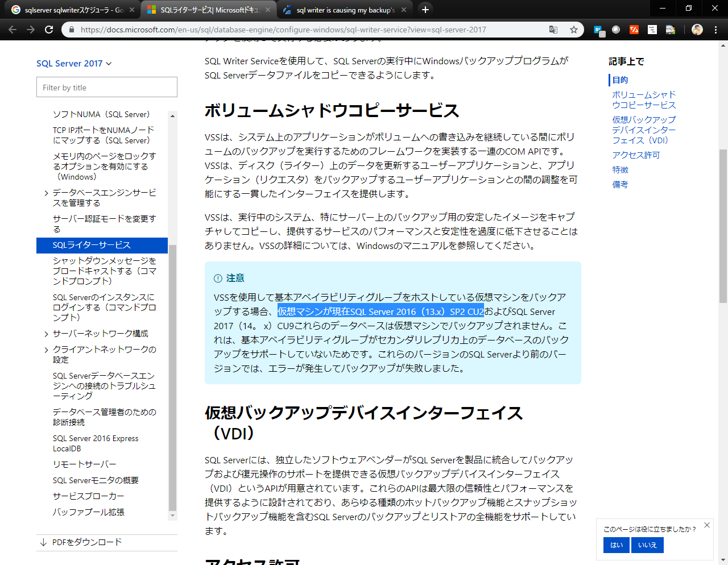This screenshot has width=728, height=565.
Task: Open シャットダウンメッセージをブロードキャストする article
Action: pyautogui.click(x=105, y=271)
